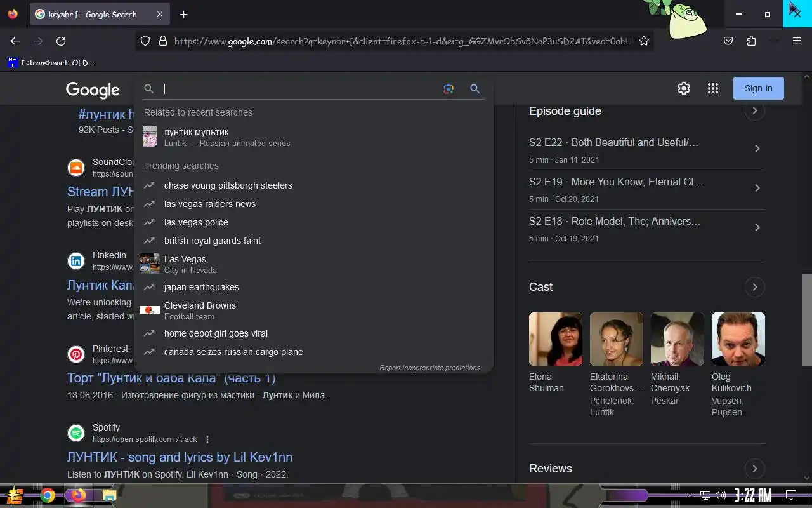The width and height of the screenshot is (812, 508).
Task: Open the Google apps grid
Action: (x=712, y=88)
